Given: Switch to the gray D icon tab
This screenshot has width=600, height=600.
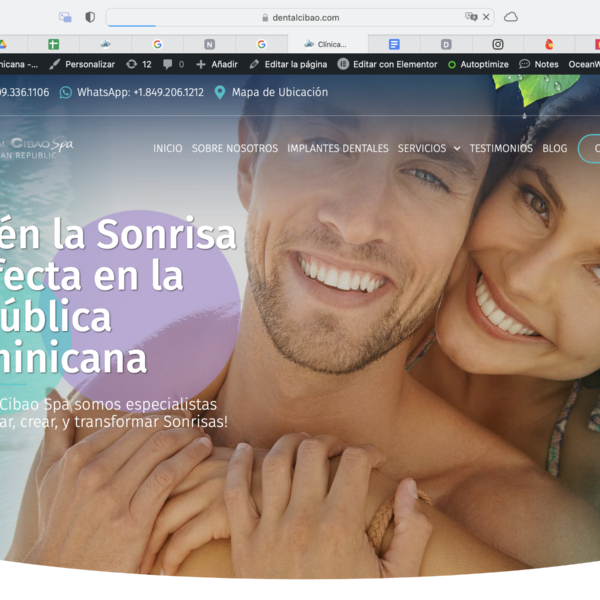Looking at the screenshot, I should [x=446, y=44].
